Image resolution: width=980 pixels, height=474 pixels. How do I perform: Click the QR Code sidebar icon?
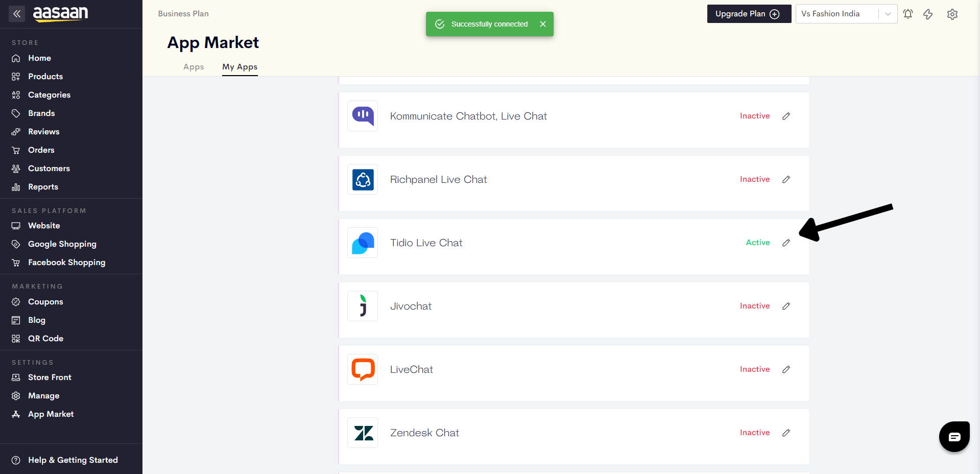pos(16,339)
